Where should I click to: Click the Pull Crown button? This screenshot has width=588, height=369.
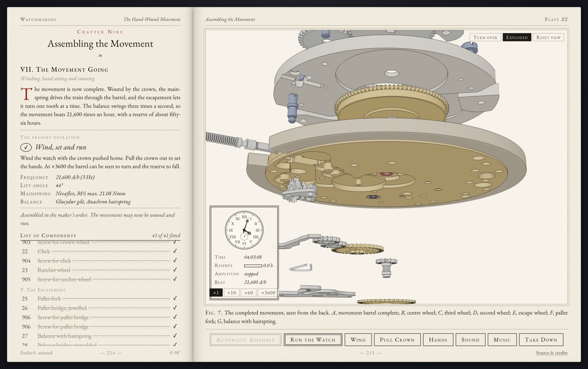tap(397, 340)
